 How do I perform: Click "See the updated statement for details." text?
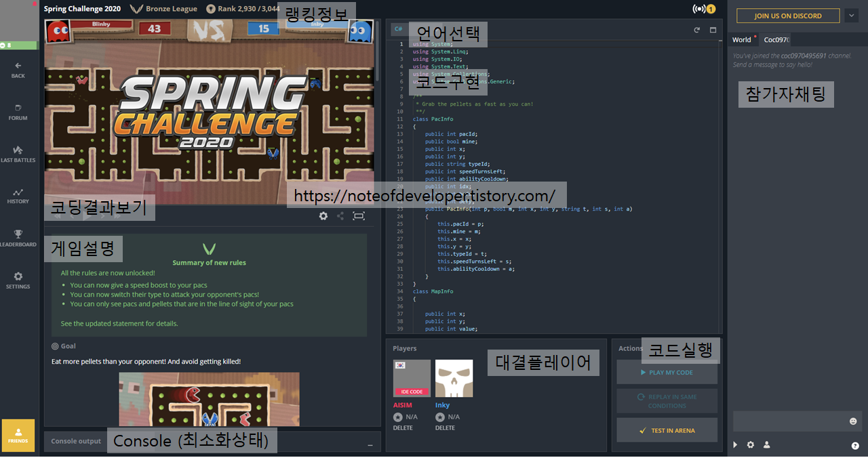(119, 324)
